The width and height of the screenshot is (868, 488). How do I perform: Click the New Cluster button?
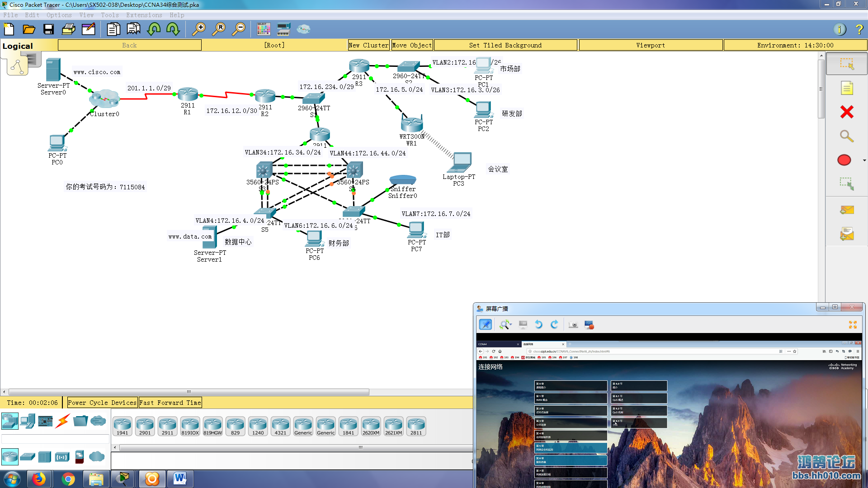click(368, 45)
